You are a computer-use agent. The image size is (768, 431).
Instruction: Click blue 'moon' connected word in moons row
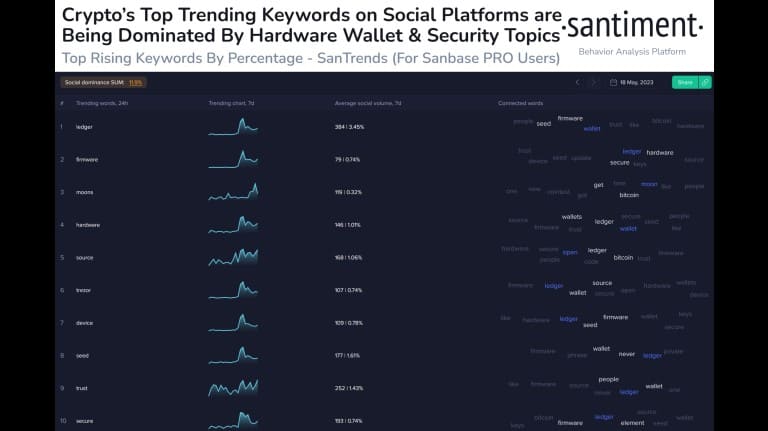649,184
